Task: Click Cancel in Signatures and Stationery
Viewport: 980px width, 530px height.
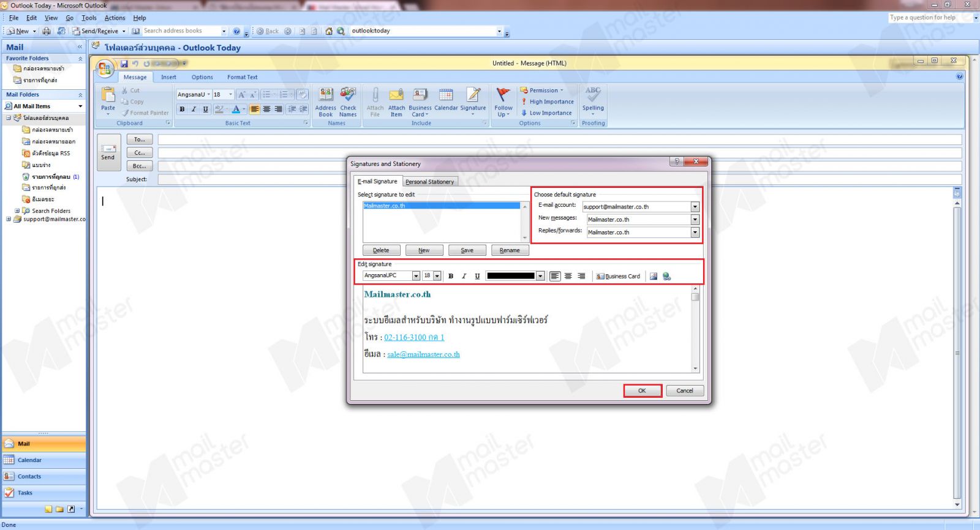Action: (x=684, y=390)
